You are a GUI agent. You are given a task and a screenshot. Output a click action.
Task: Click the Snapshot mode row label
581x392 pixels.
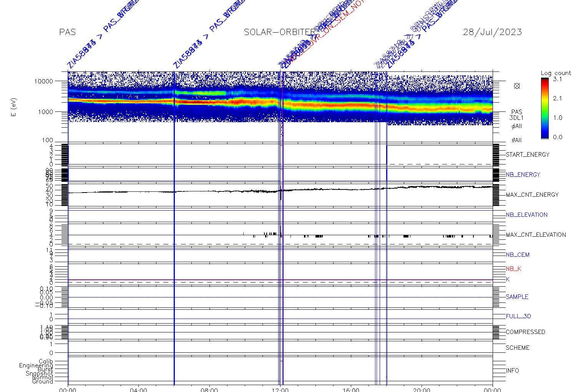pyautogui.click(x=39, y=374)
